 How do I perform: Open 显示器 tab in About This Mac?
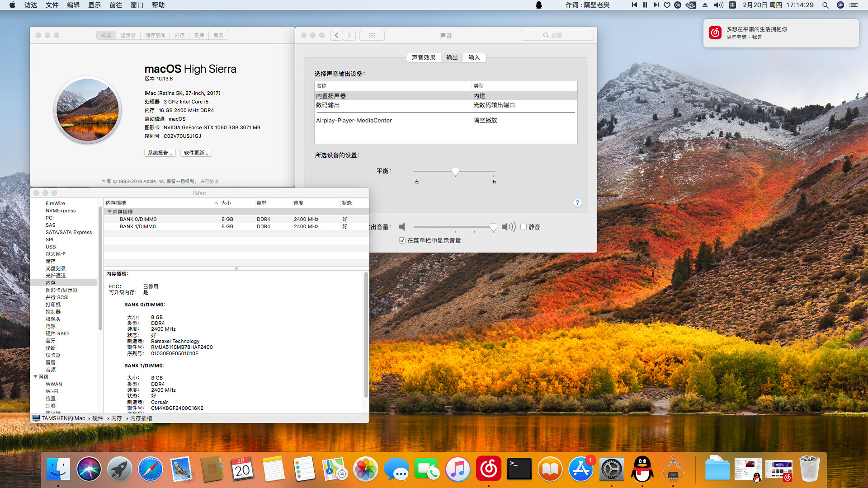(128, 35)
